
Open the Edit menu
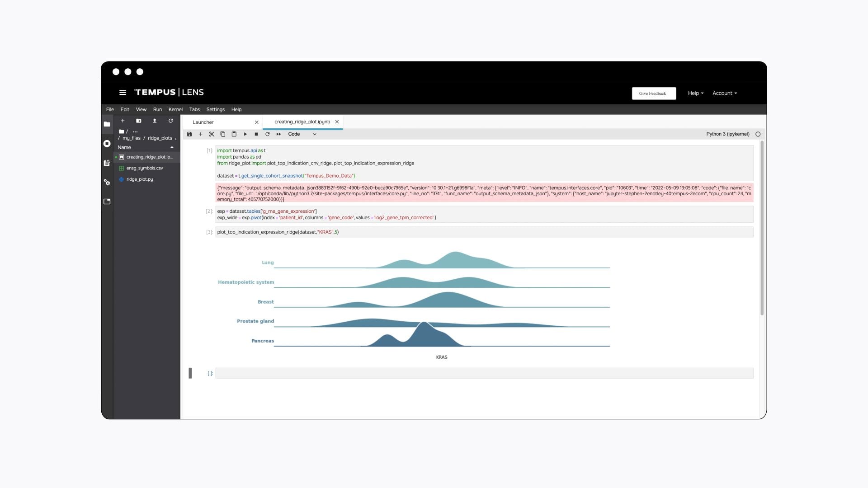tap(125, 109)
